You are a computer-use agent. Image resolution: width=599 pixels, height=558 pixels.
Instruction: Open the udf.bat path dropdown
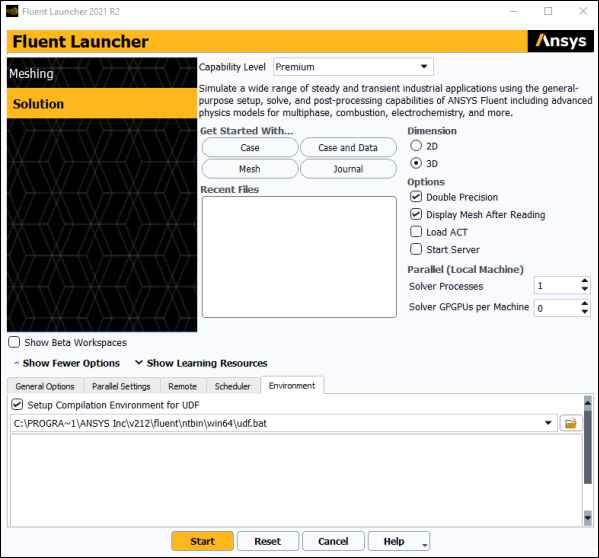coord(548,423)
